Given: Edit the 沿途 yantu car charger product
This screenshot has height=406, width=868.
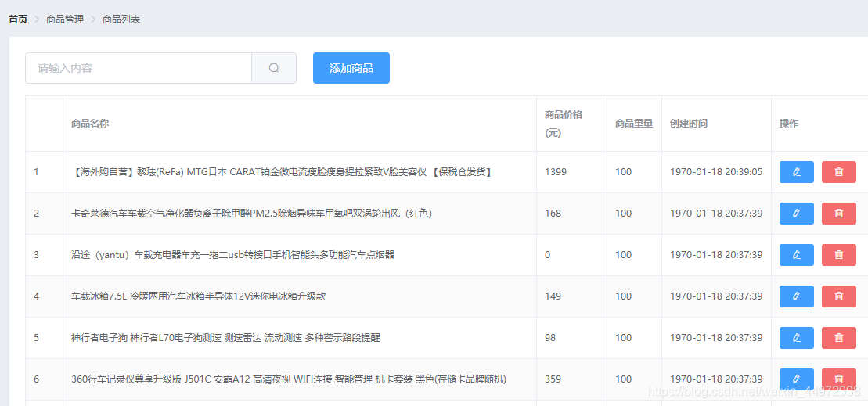Looking at the screenshot, I should pyautogui.click(x=797, y=255).
